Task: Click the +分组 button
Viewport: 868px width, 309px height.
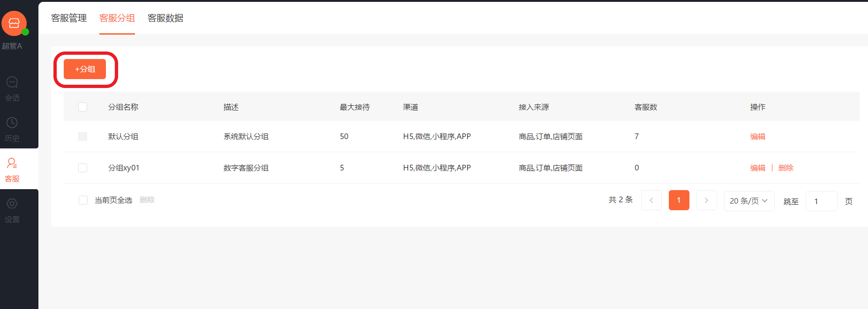Action: [x=85, y=69]
